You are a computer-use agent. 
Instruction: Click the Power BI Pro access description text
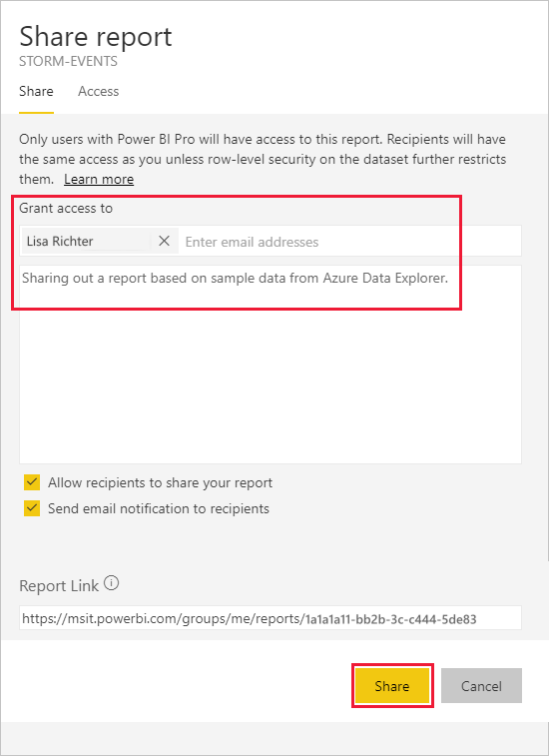pos(263,159)
